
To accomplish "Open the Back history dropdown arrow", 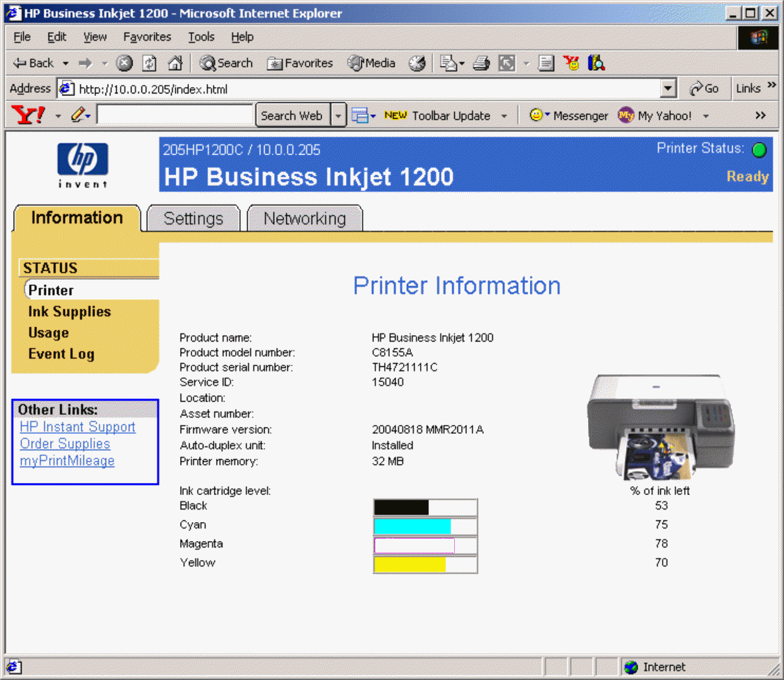I will click(x=65, y=64).
